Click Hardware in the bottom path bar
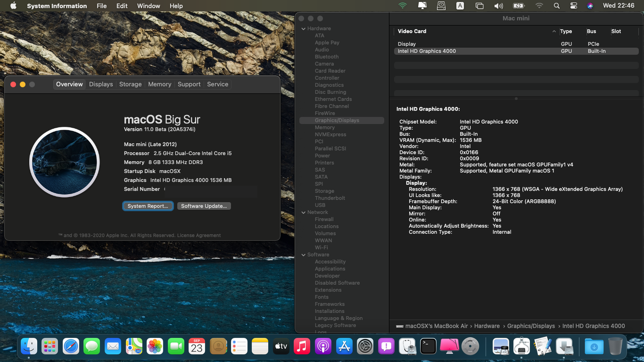Viewport: 644px width, 362px height. coord(487,326)
